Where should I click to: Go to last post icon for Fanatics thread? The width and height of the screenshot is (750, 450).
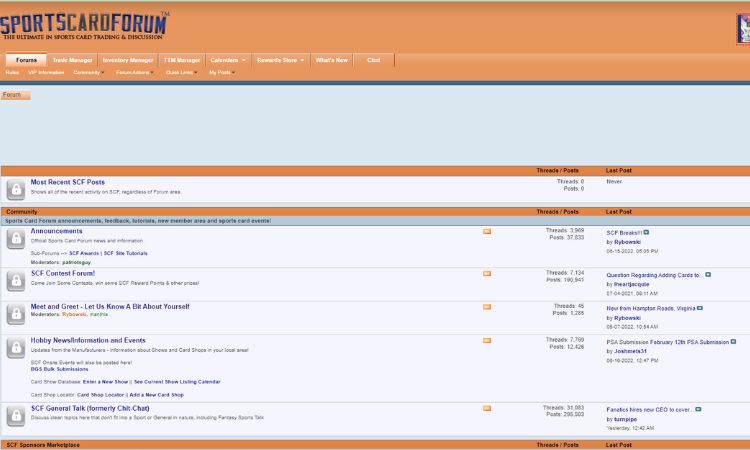click(x=698, y=409)
